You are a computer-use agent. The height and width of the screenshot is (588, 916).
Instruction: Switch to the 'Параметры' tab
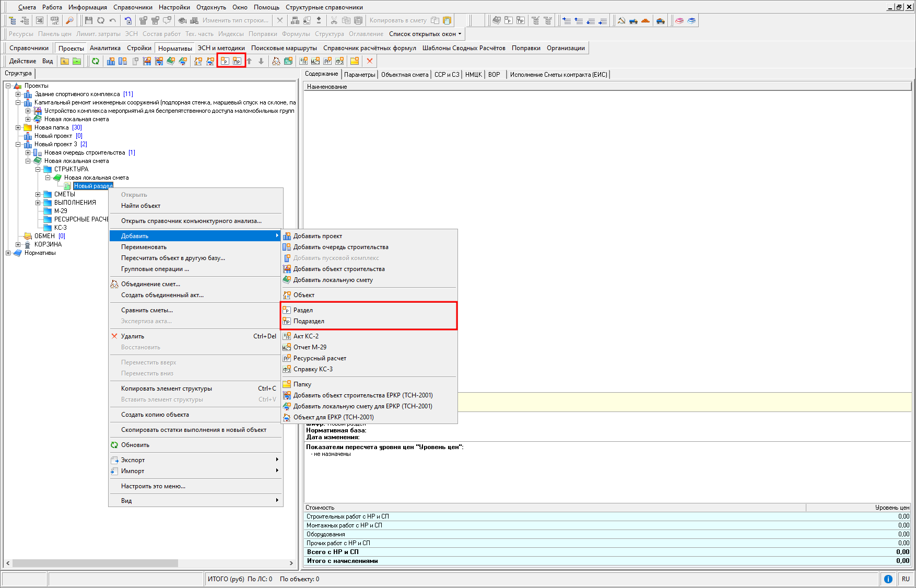tap(359, 75)
